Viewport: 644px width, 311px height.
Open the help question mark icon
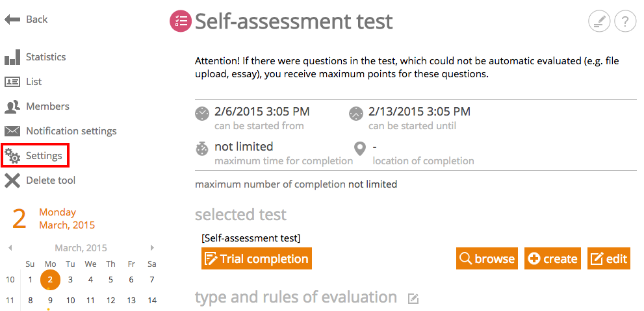point(625,21)
